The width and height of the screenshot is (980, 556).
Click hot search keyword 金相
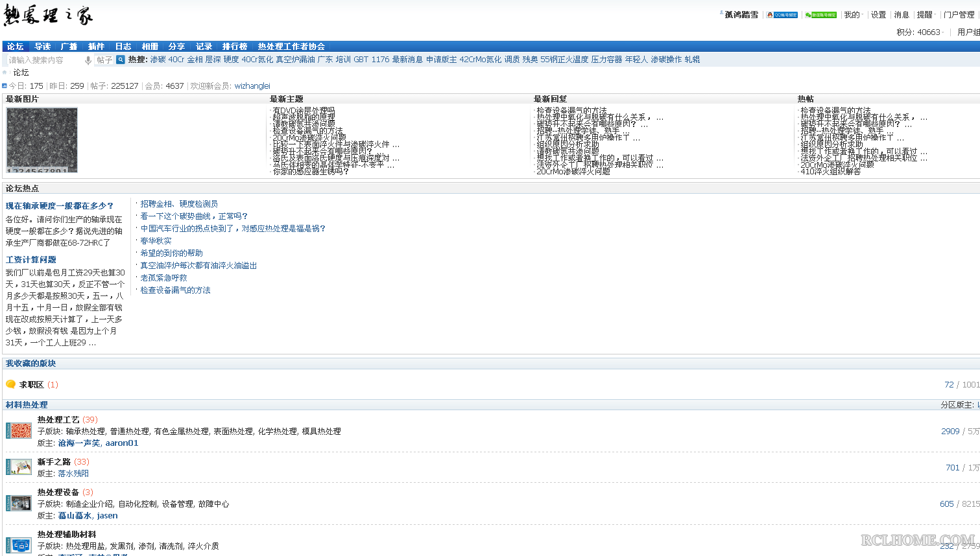click(x=195, y=60)
